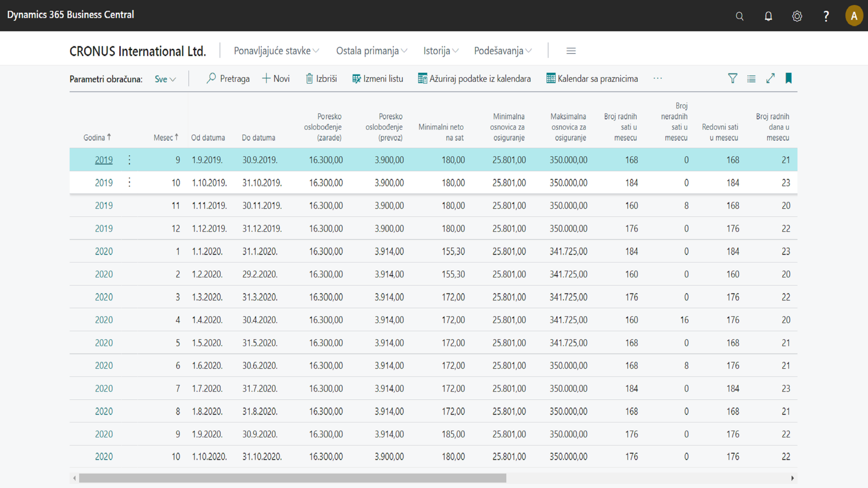The height and width of the screenshot is (488, 868).
Task: Click the search magnifier icon in header
Action: point(740,16)
